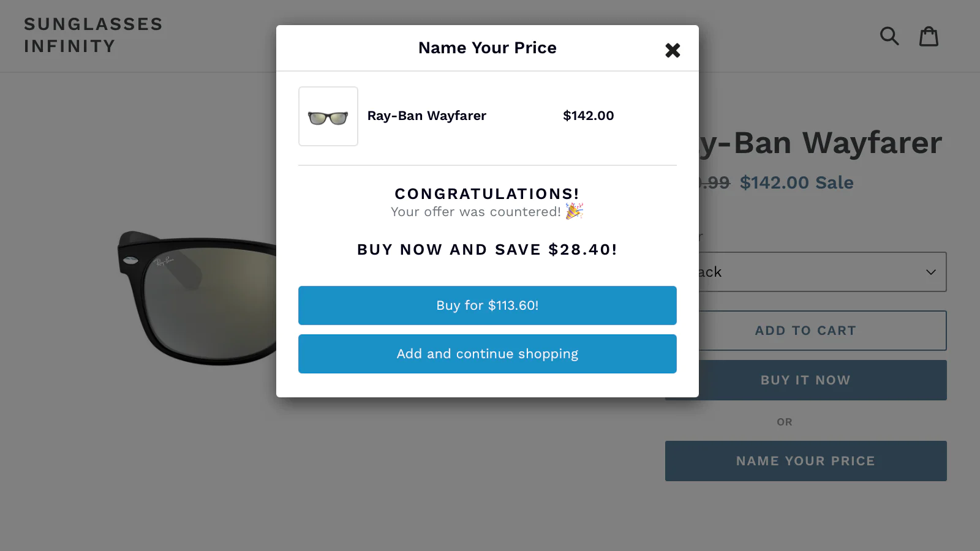The image size is (980, 551).
Task: Open the shopping cart bag icon
Action: [929, 36]
